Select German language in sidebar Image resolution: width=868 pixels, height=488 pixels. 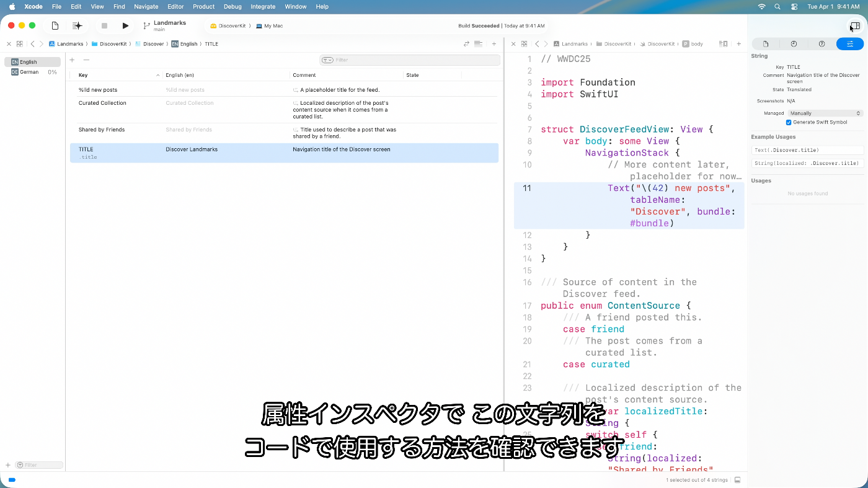coord(32,72)
